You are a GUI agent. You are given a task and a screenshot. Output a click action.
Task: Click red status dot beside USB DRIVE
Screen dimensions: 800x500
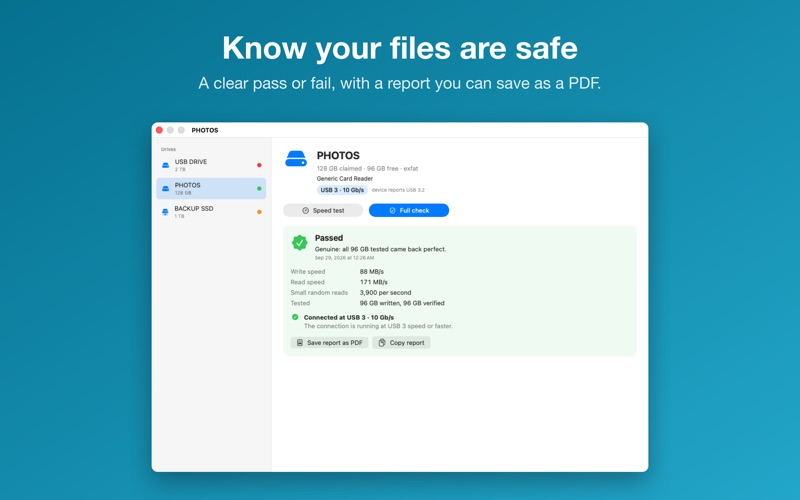(259, 165)
